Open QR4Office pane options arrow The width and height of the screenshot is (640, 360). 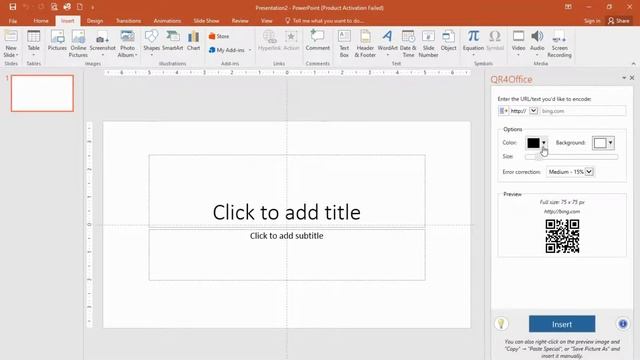click(x=624, y=78)
